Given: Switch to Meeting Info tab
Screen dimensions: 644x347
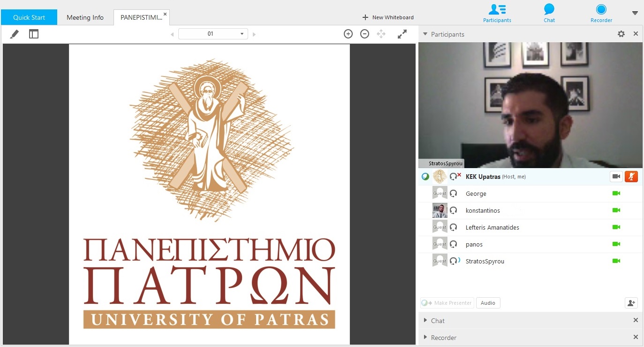Looking at the screenshot, I should (85, 17).
